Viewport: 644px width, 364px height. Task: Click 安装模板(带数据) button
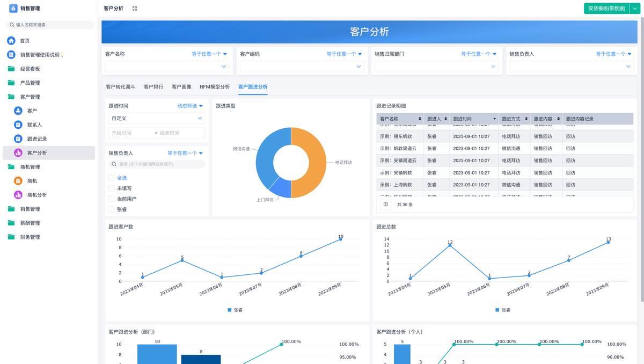(x=606, y=9)
